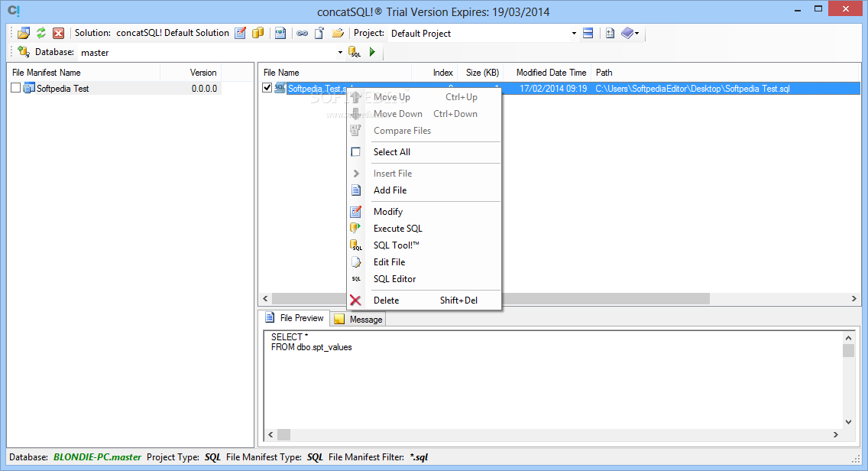This screenshot has height=471, width=868.
Task: Click the green play execute icon
Action: click(372, 52)
